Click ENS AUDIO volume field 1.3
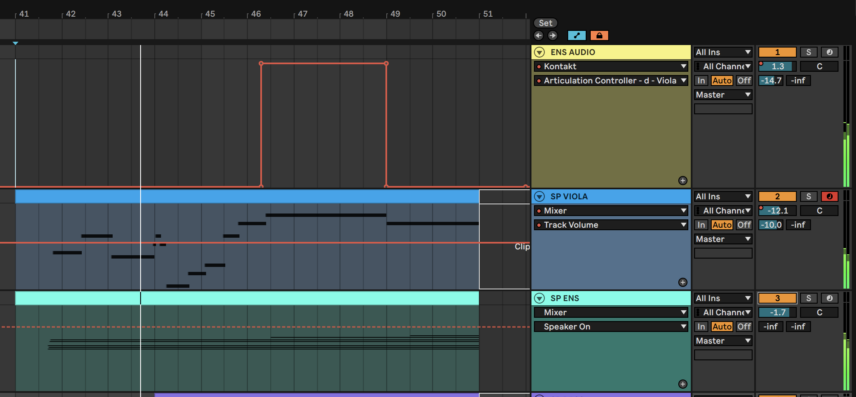The height and width of the screenshot is (397, 856). coord(777,67)
